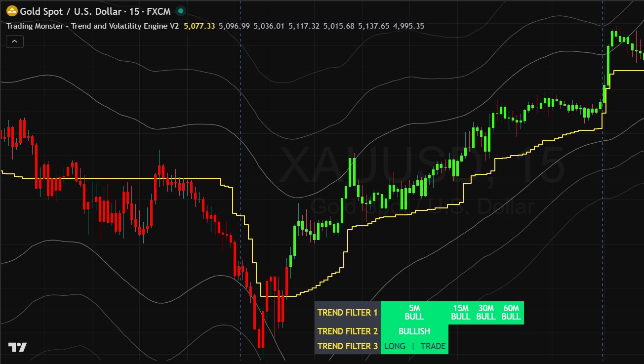Click the 5,117.32 indicator value
The height and width of the screenshot is (364, 644).
[x=304, y=26]
